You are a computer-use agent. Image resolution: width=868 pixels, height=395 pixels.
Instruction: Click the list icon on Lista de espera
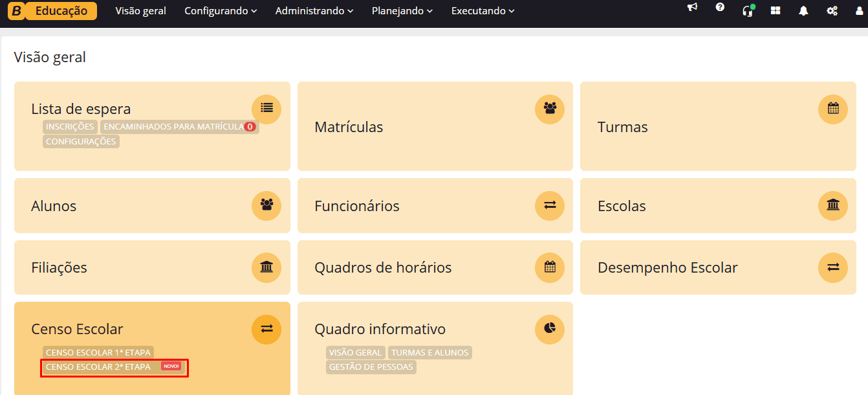tap(266, 109)
